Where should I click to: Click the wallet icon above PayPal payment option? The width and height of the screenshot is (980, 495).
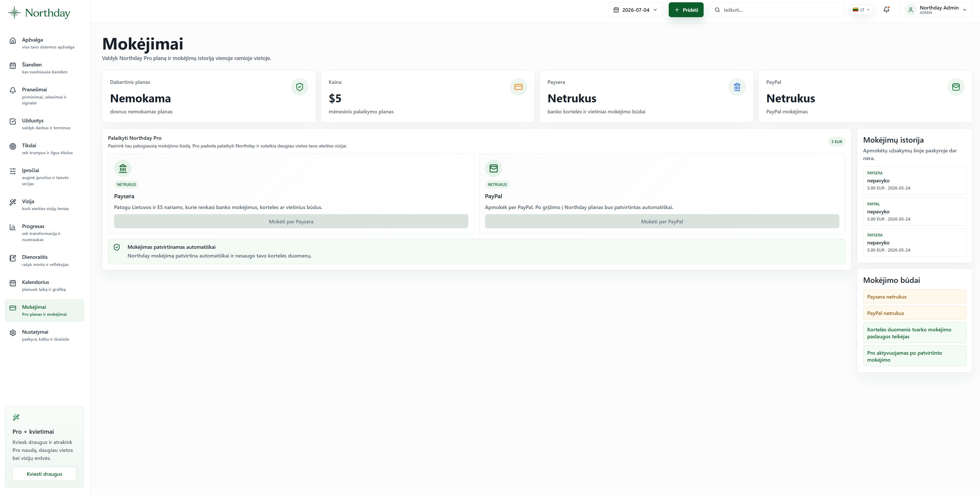493,169
